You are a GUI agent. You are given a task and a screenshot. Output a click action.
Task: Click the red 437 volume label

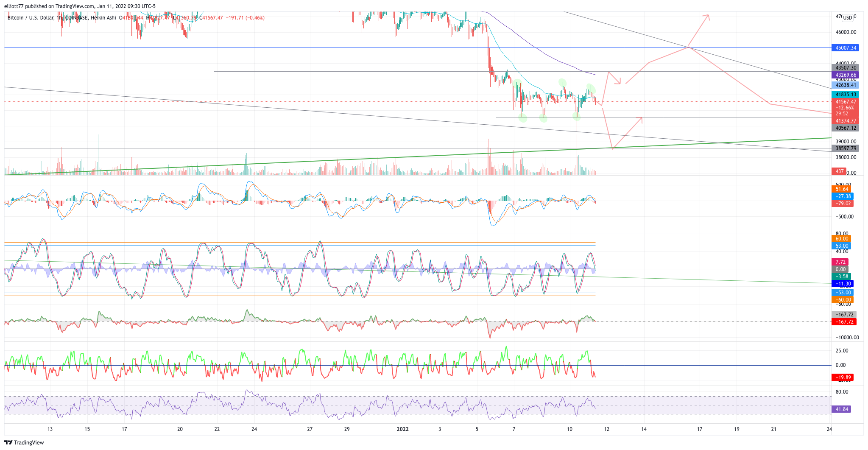tap(839, 171)
